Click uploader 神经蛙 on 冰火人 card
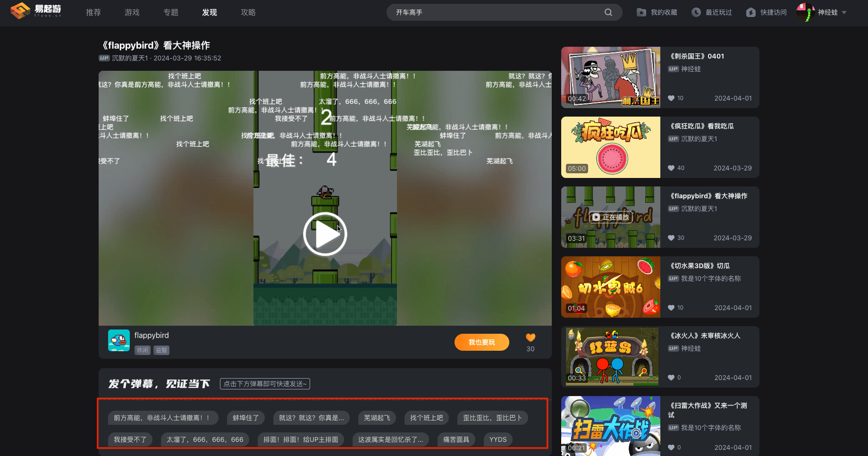Screen dimensions: 868x456 click(691, 348)
